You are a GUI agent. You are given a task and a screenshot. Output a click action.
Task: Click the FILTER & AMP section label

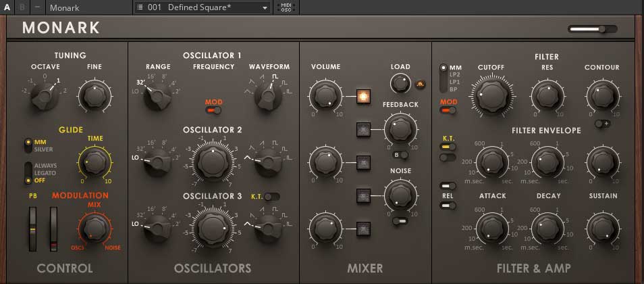(x=533, y=268)
